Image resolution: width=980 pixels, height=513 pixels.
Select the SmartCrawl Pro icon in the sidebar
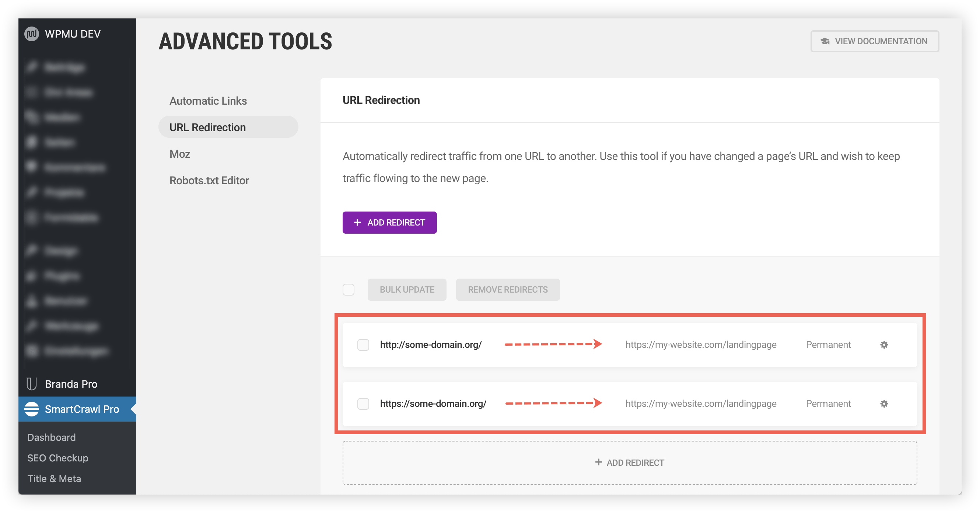32,409
